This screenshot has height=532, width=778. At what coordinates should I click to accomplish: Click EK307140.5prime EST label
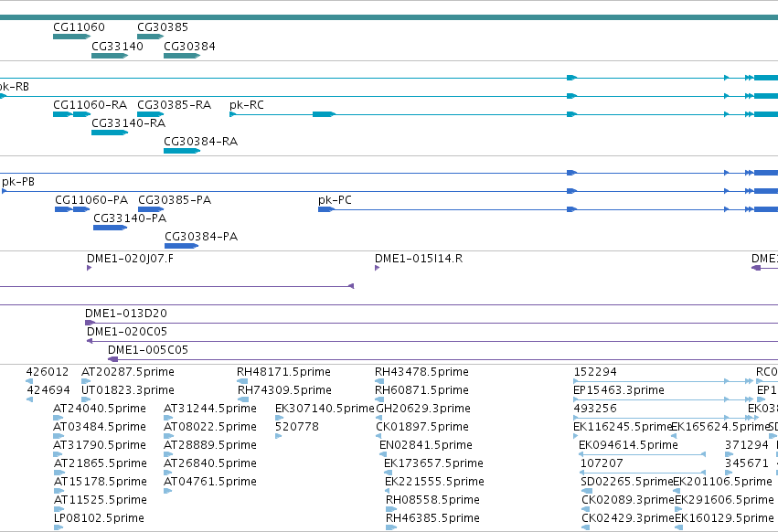pos(325,409)
